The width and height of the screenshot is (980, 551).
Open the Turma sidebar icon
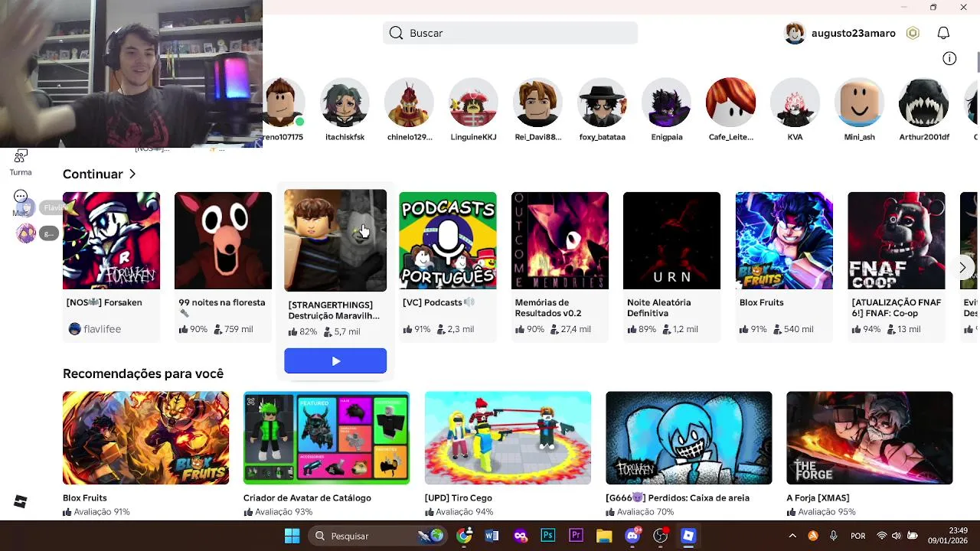(x=21, y=158)
